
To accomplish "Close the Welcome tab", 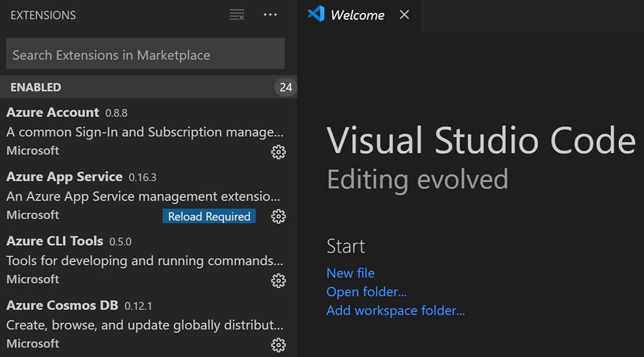I will coord(404,15).
